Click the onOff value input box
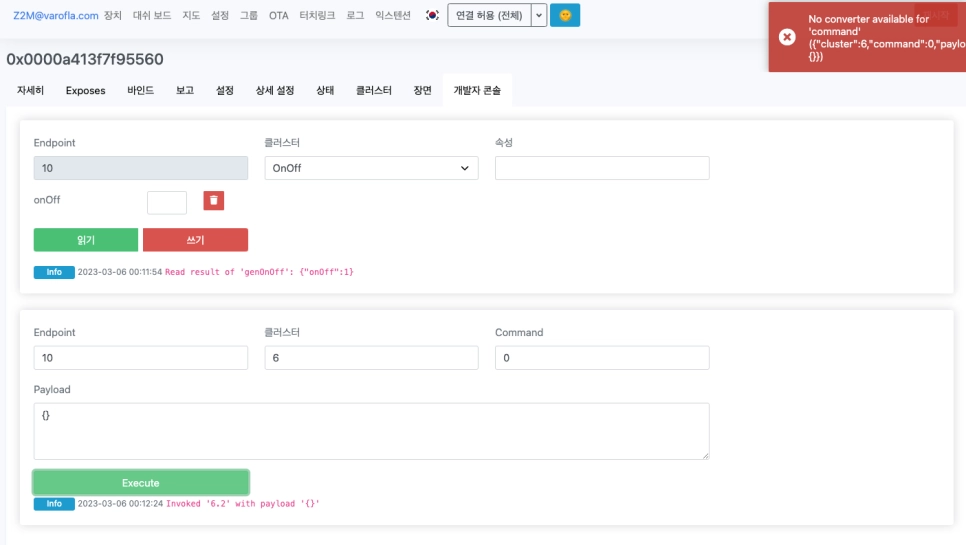The width and height of the screenshot is (966, 545). pyautogui.click(x=167, y=202)
